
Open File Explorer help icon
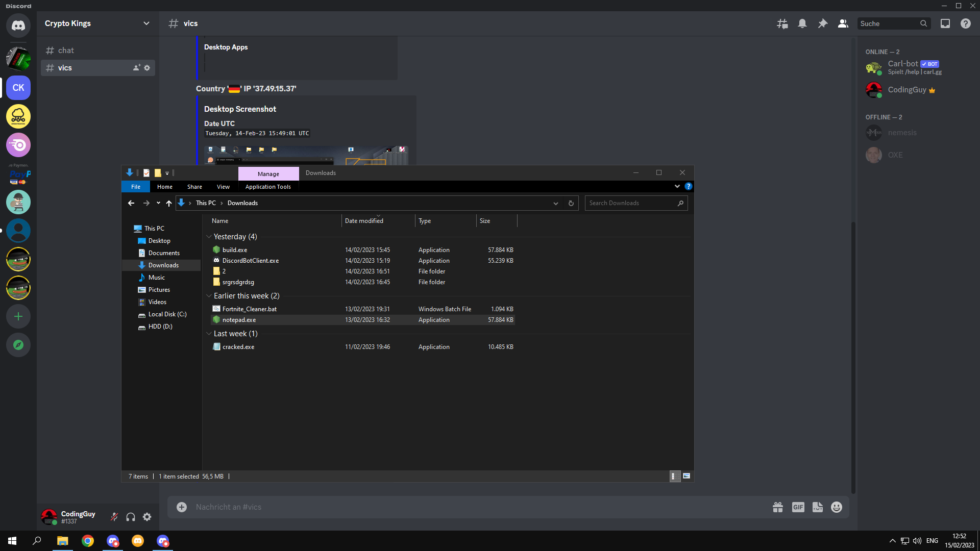pos(689,186)
